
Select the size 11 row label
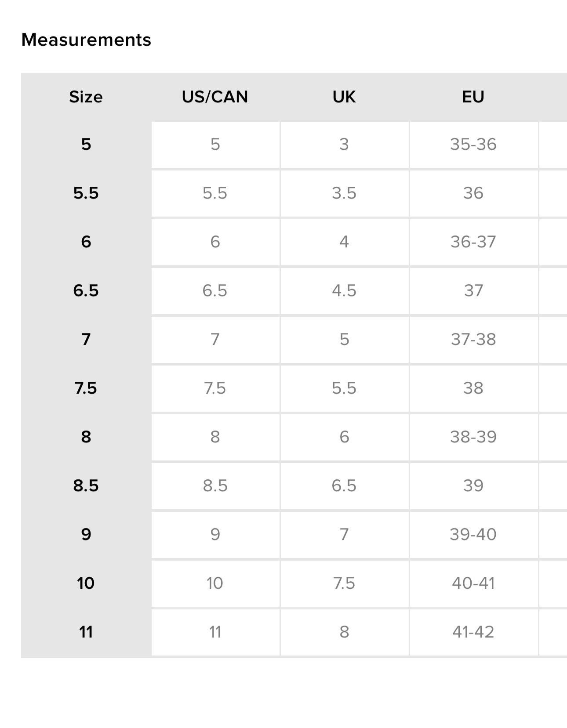tap(86, 632)
